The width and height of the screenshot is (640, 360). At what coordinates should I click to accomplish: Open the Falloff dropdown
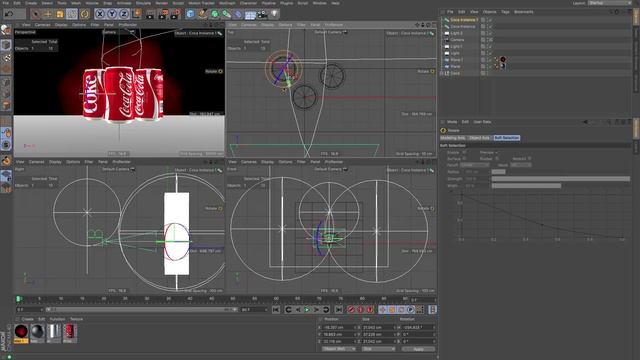[474, 165]
